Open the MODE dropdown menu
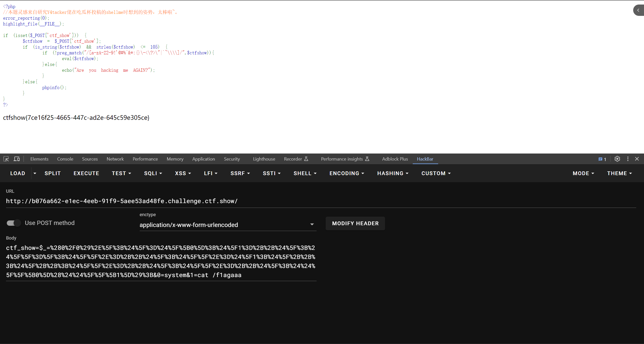644x344 pixels. click(583, 173)
